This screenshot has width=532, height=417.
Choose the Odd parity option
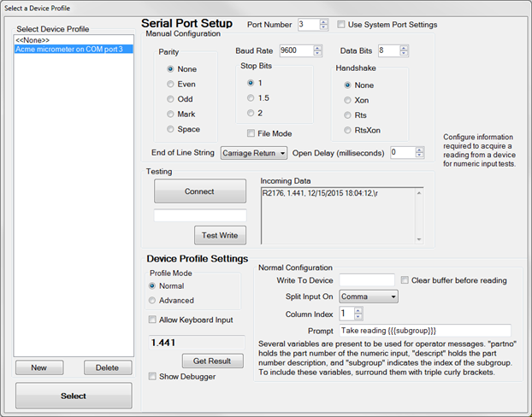(x=169, y=99)
